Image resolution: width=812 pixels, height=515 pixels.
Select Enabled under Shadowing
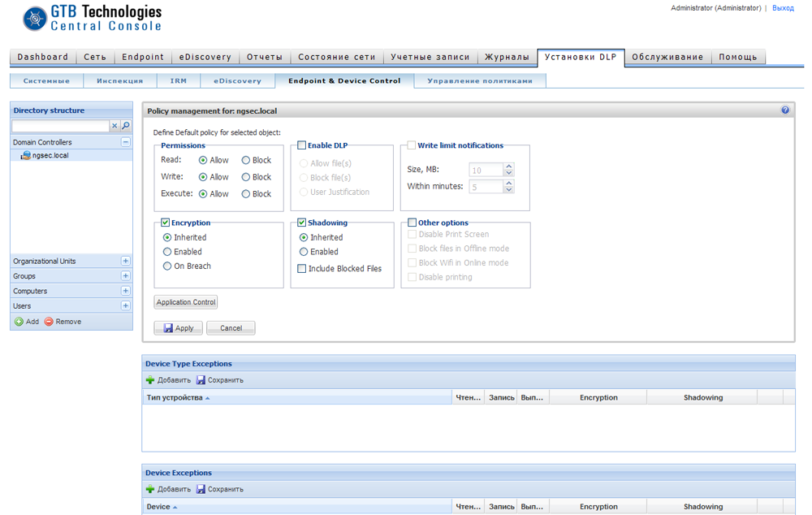(x=304, y=252)
